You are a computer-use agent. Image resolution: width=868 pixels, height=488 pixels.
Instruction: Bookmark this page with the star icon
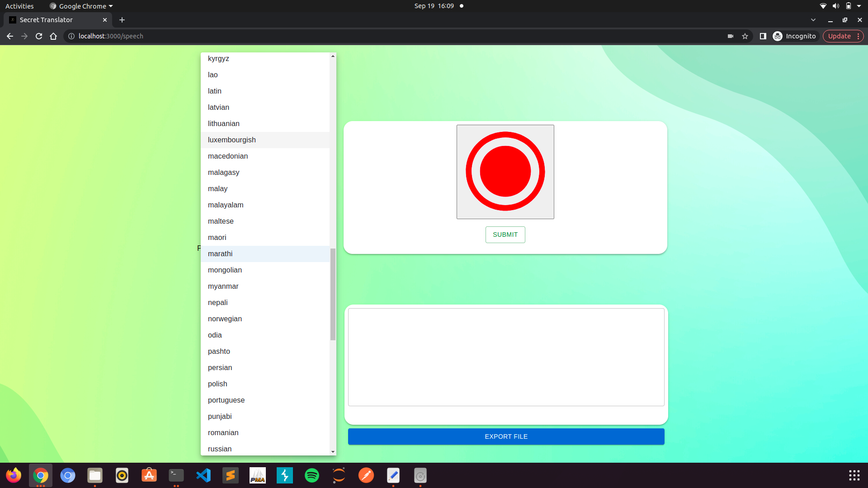coord(745,36)
